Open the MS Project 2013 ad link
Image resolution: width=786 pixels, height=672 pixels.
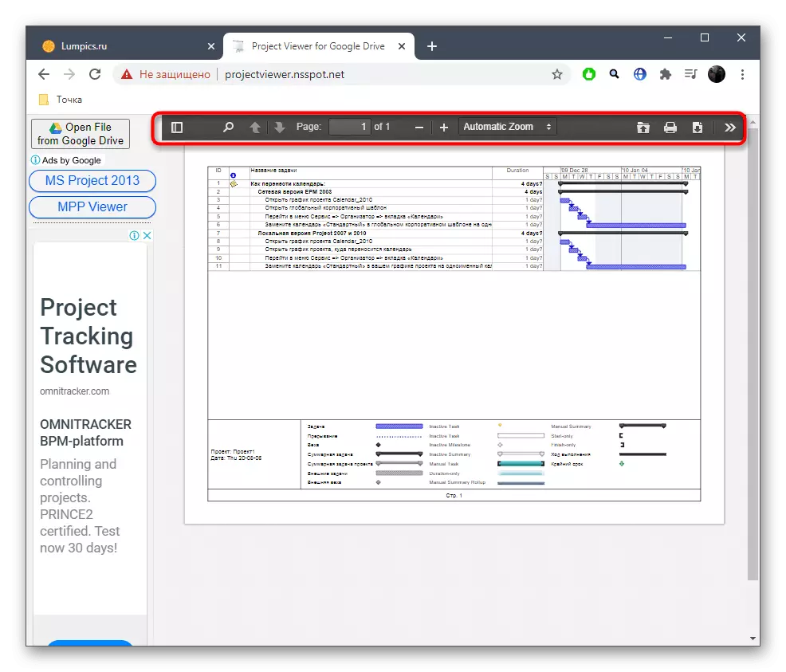pyautogui.click(x=92, y=180)
